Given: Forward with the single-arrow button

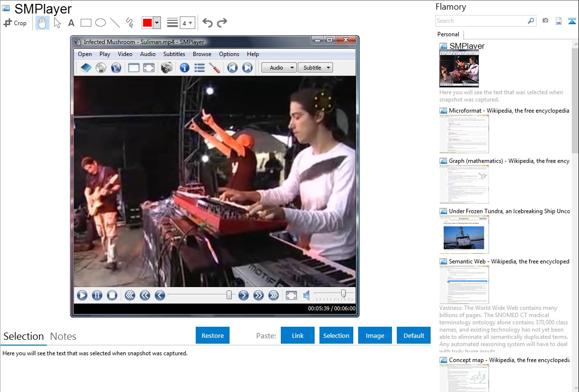Looking at the screenshot, I should pyautogui.click(x=243, y=295).
